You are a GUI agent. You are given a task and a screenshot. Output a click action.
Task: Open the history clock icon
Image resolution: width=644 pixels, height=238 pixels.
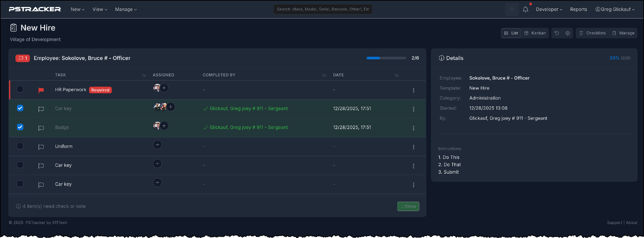[x=556, y=33]
